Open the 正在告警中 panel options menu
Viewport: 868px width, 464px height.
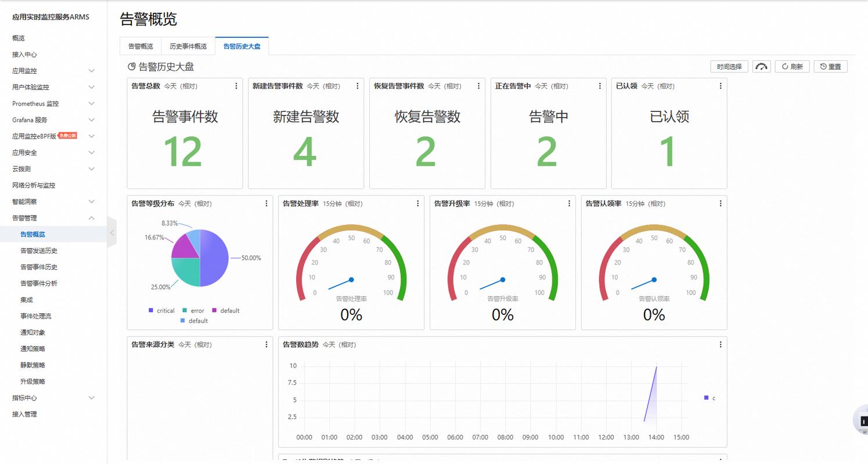tap(600, 86)
